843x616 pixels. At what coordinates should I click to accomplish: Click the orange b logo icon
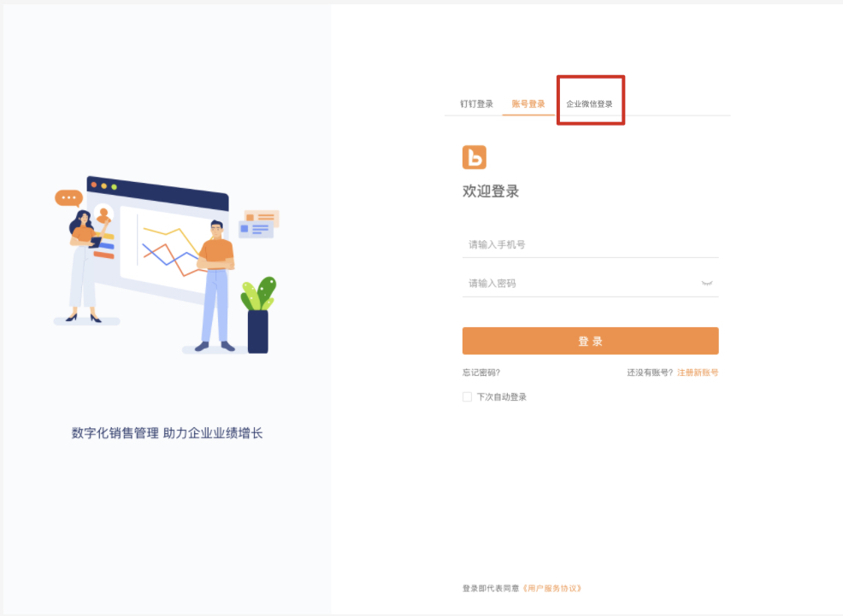click(474, 157)
